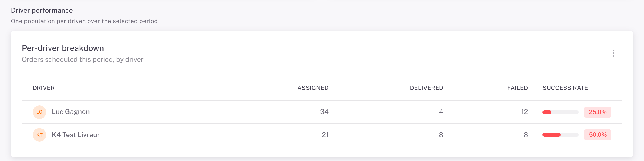Open K4 Test Livreur driver details
Viewport: 644px width, 161px height.
click(x=76, y=135)
